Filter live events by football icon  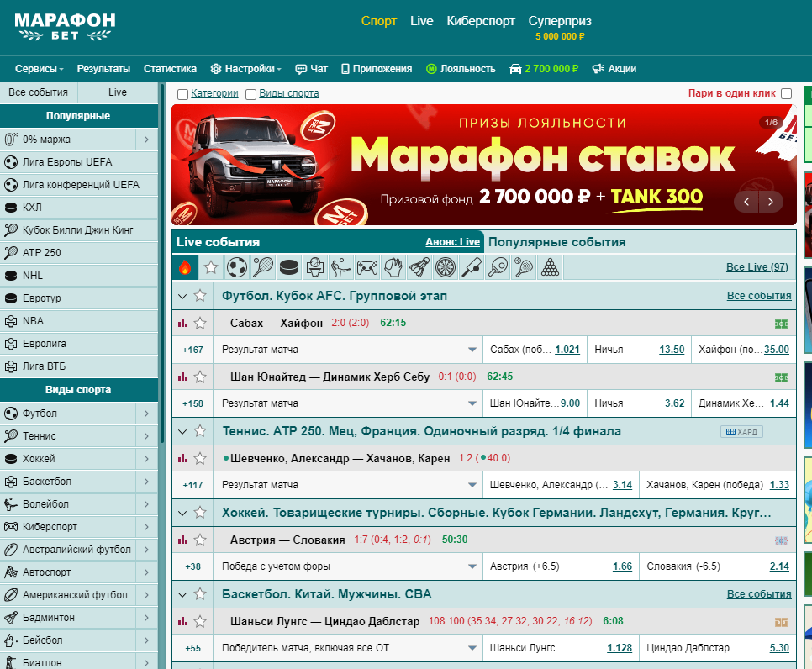pyautogui.click(x=237, y=267)
